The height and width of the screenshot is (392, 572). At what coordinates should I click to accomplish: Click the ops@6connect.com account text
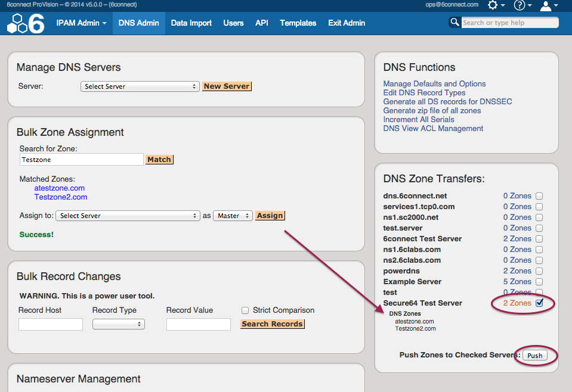452,5
